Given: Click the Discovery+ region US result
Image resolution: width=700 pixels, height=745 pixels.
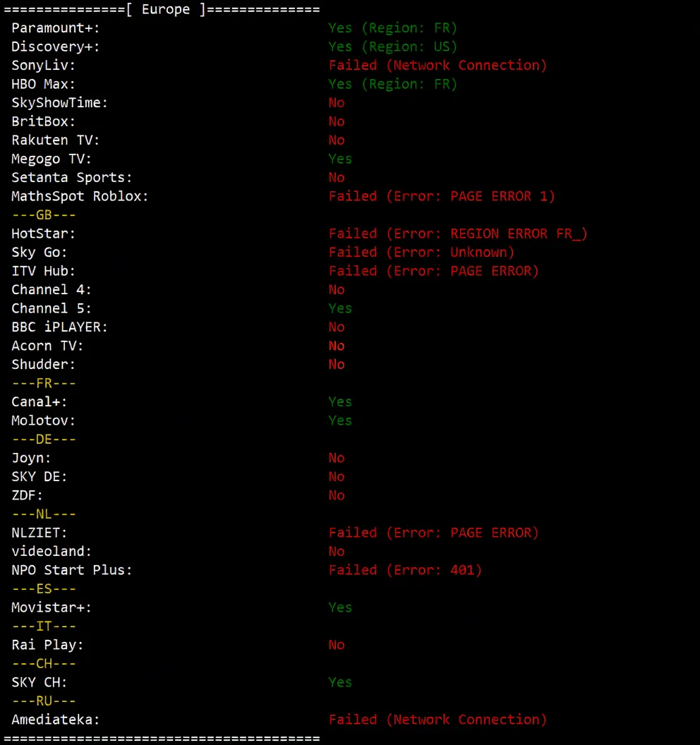Looking at the screenshot, I should [x=392, y=47].
